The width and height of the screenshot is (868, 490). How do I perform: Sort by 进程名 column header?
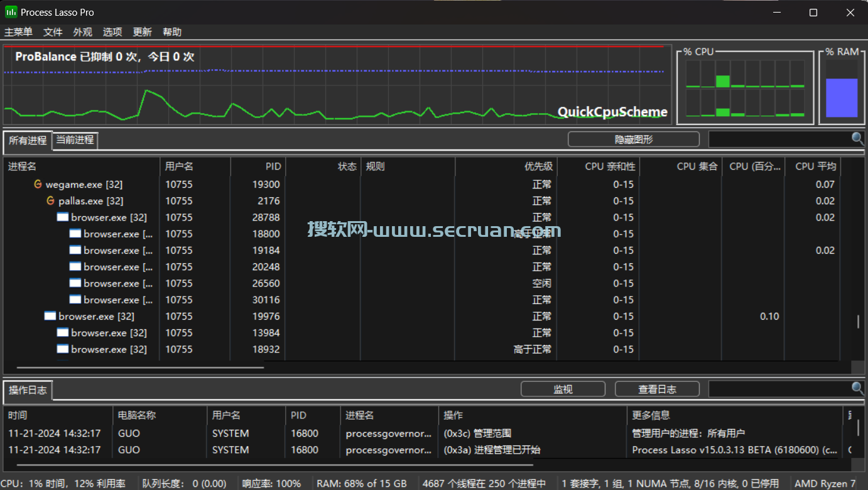click(x=82, y=166)
